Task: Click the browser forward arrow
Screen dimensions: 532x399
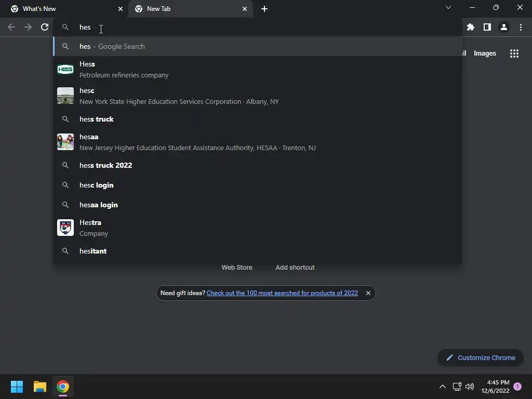Action: coord(28,27)
